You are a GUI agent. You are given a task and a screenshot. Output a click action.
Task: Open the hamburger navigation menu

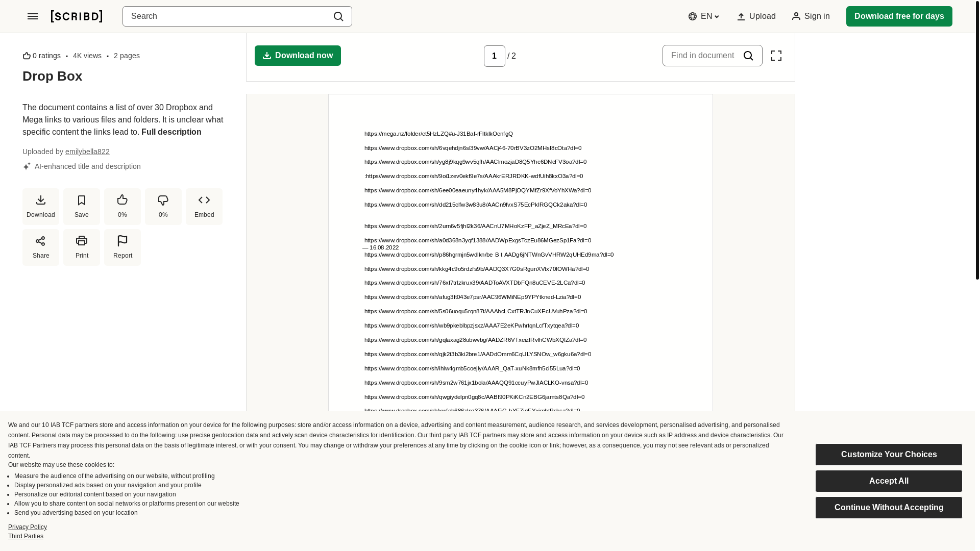point(33,16)
